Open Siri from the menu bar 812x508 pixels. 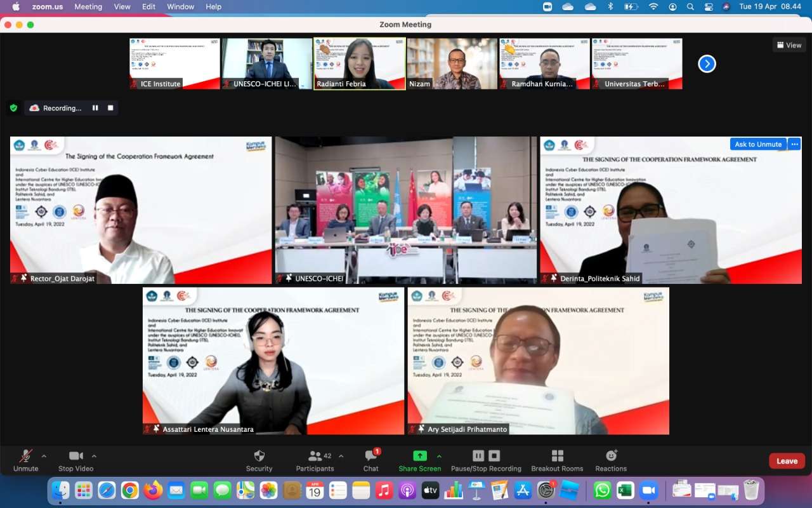tap(726, 6)
